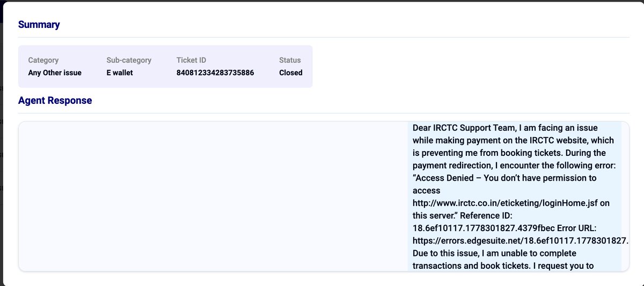Click the Sub-category label
The image size is (644, 286).
click(129, 60)
